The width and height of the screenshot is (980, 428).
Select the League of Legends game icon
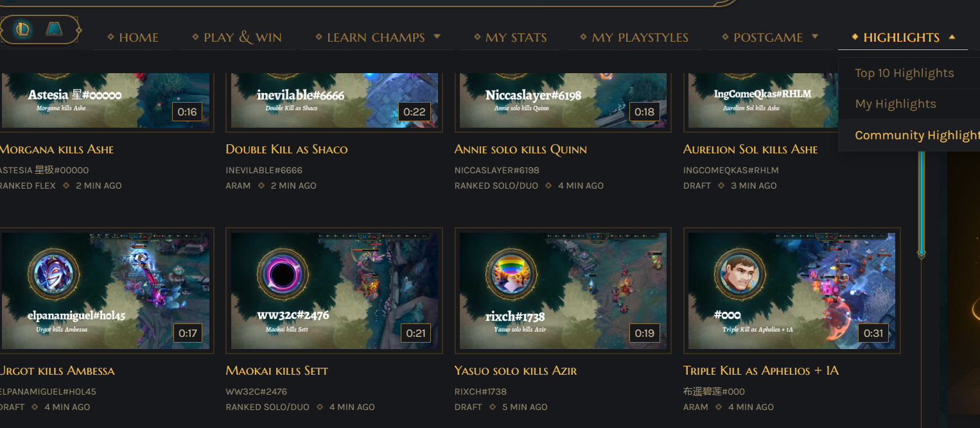(22, 29)
